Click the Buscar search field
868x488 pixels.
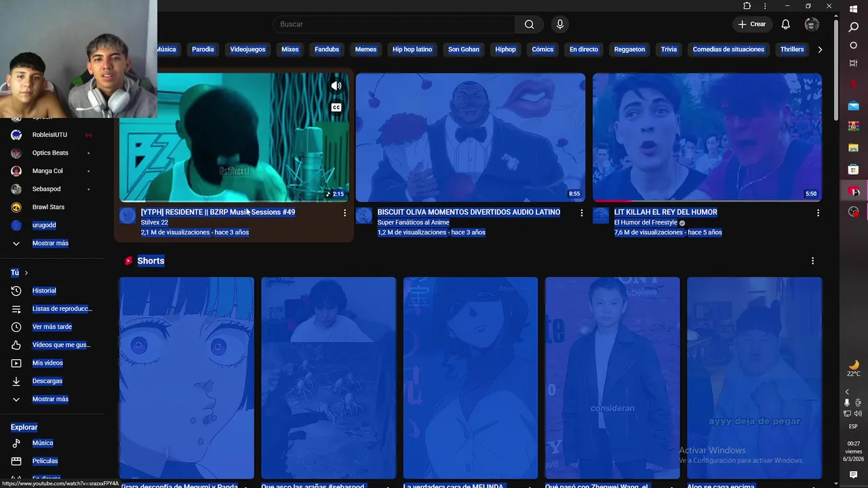[394, 24]
